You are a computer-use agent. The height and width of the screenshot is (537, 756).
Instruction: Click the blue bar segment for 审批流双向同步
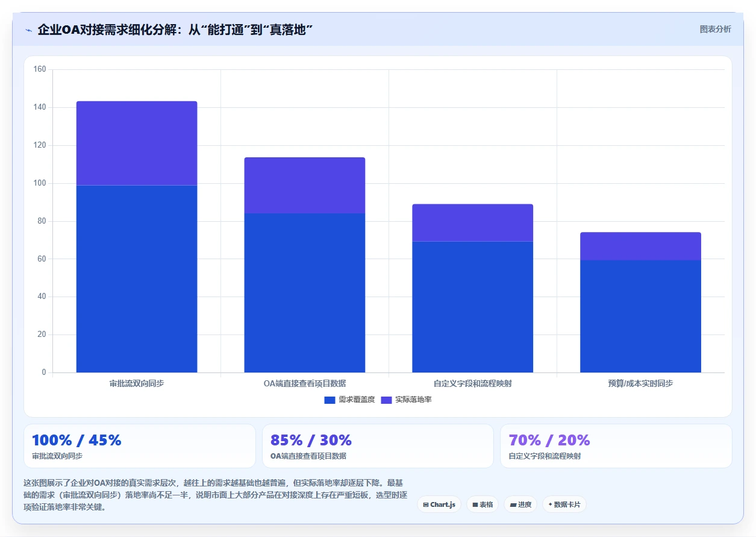pos(137,278)
